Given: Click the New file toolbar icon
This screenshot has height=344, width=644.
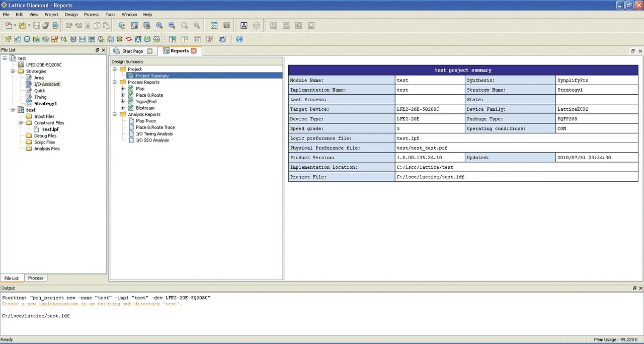Looking at the screenshot, I should [x=9, y=26].
